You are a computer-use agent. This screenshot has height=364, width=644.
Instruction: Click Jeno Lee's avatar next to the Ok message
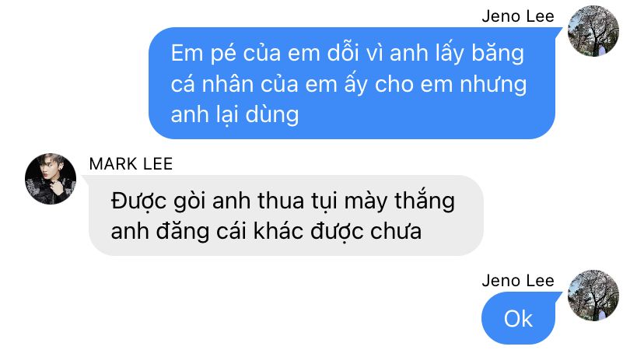coord(593,296)
